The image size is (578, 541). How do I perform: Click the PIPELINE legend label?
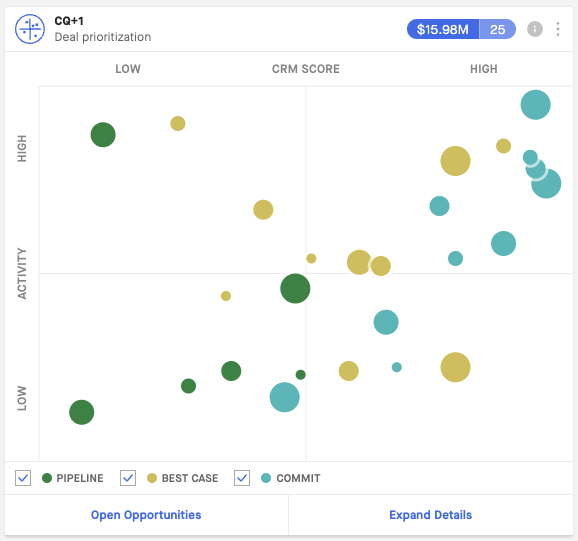80,478
